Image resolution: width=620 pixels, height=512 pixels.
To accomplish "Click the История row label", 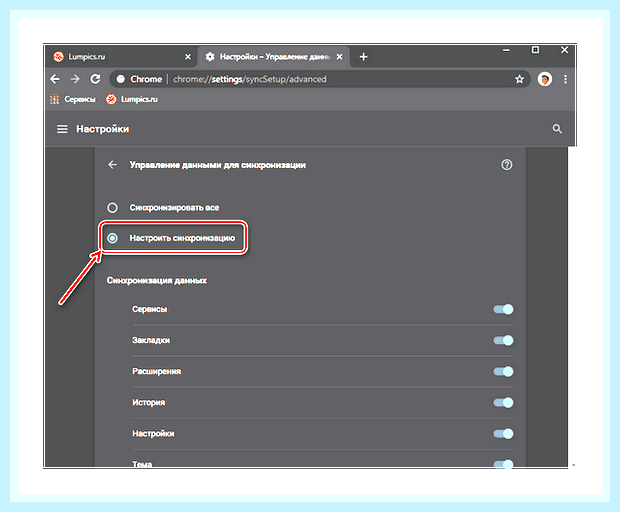I will coord(149,402).
